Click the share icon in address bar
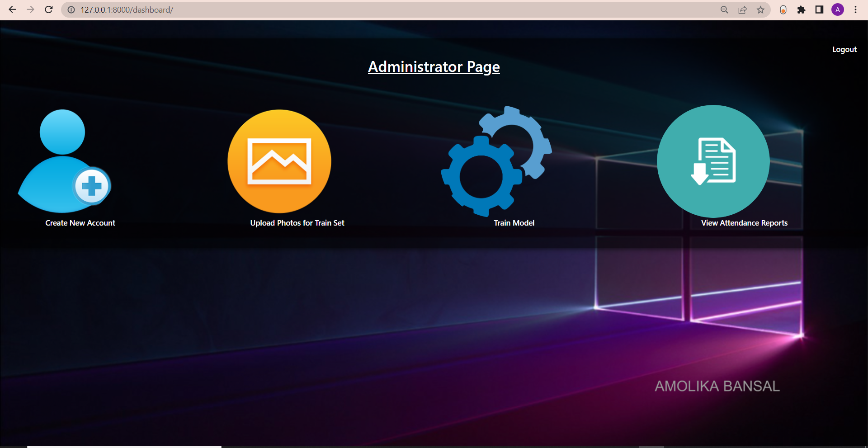 (743, 9)
